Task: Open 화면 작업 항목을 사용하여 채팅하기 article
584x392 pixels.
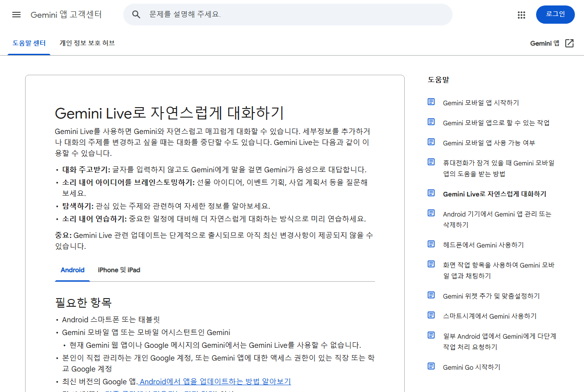Action: [499, 271]
